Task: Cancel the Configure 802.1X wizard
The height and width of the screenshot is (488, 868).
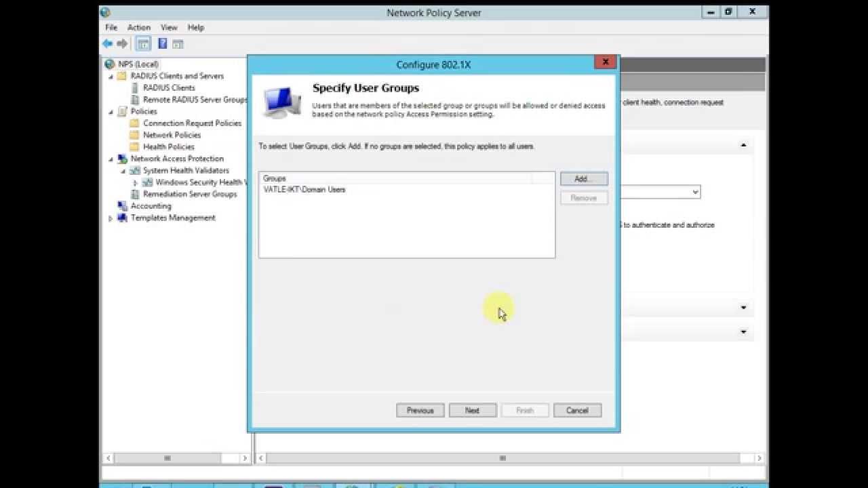Action: click(577, 410)
